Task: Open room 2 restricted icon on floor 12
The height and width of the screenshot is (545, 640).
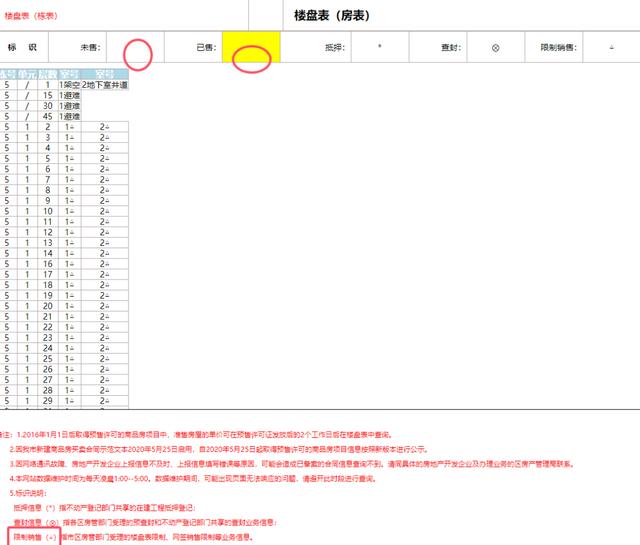Action: (x=107, y=233)
